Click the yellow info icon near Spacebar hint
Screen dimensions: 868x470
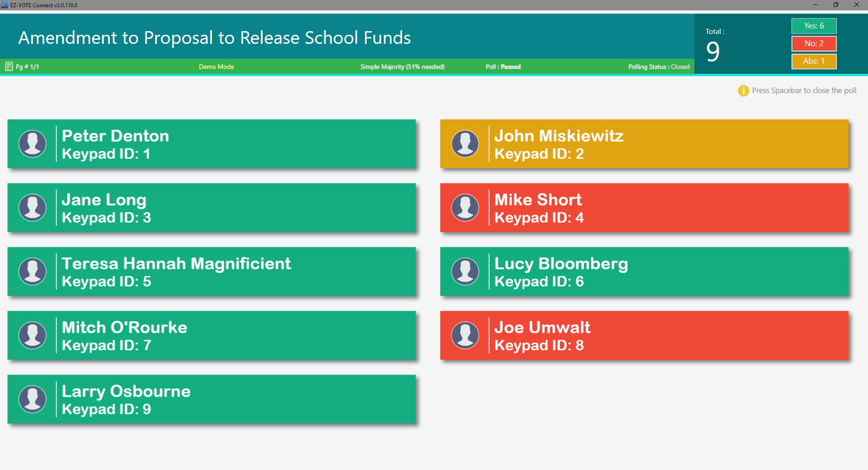point(743,91)
